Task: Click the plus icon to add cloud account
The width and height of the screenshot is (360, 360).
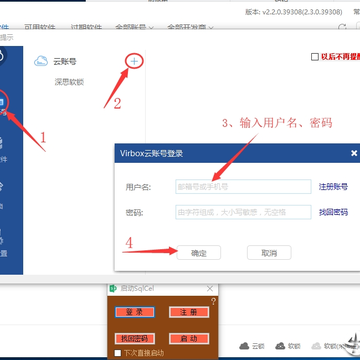Action: pyautogui.click(x=134, y=61)
